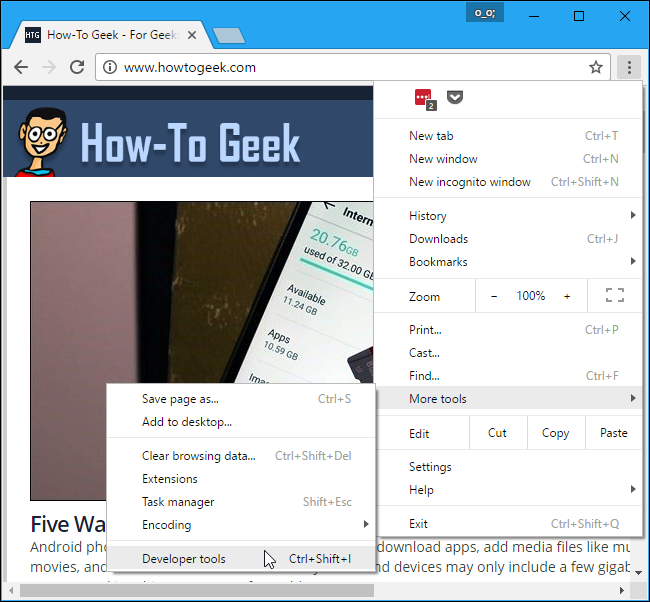Image resolution: width=650 pixels, height=602 pixels.
Task: Open Task manager from the submenu
Action: 241,502
